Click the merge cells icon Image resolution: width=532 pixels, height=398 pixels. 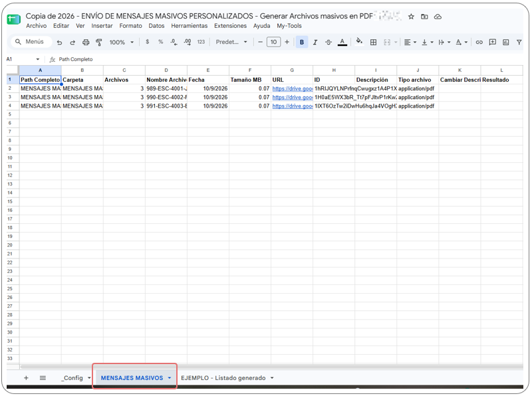[387, 43]
